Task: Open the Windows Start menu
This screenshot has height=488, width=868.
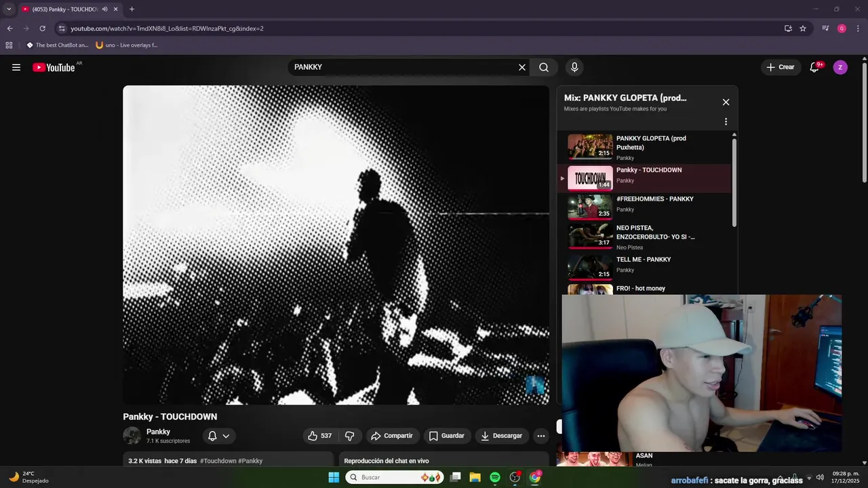Action: click(334, 477)
